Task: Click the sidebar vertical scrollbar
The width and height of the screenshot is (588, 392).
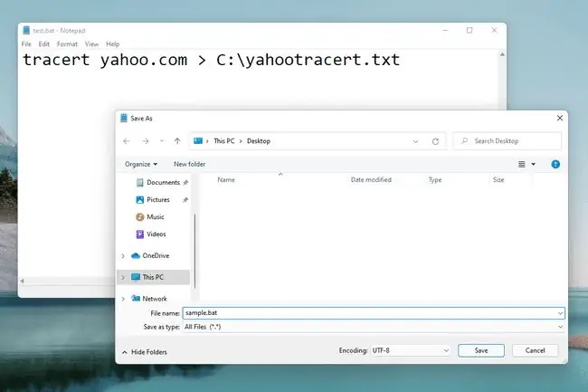Action: click(x=195, y=252)
